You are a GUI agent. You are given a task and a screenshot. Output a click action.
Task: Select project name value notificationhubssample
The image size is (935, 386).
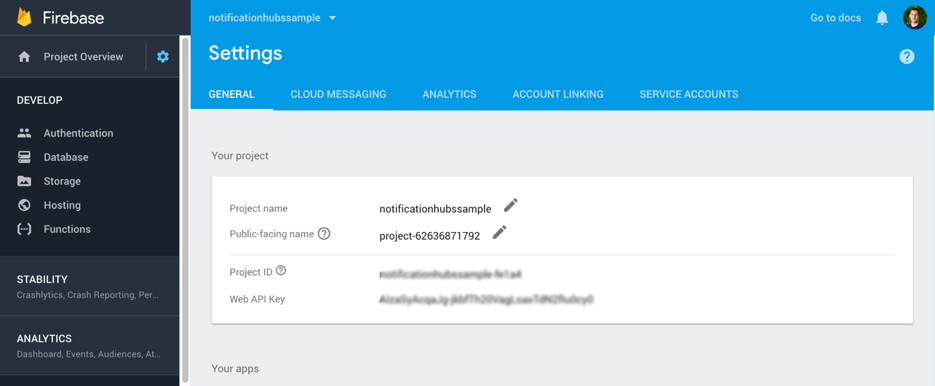tap(435, 209)
